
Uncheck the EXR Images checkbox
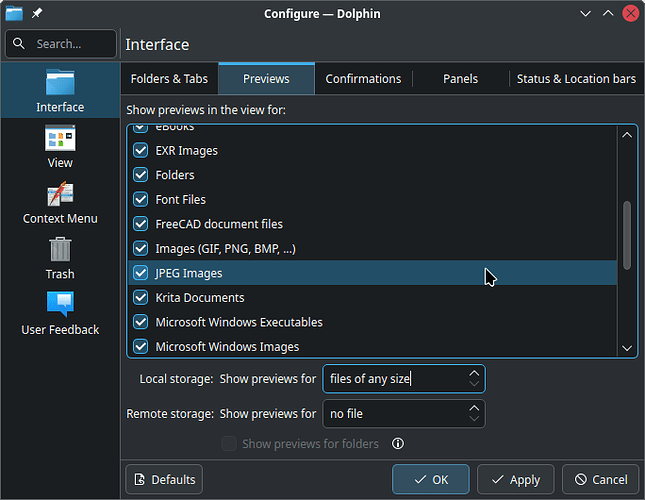141,150
